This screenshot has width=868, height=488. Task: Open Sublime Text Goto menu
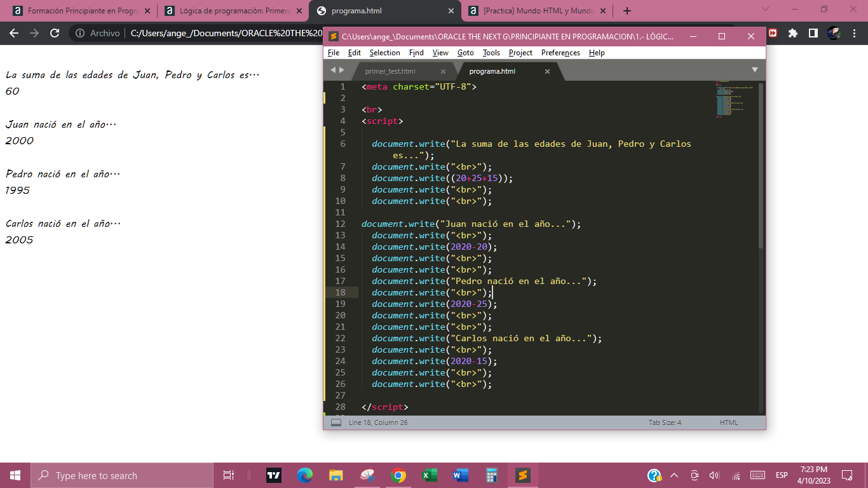coord(466,53)
